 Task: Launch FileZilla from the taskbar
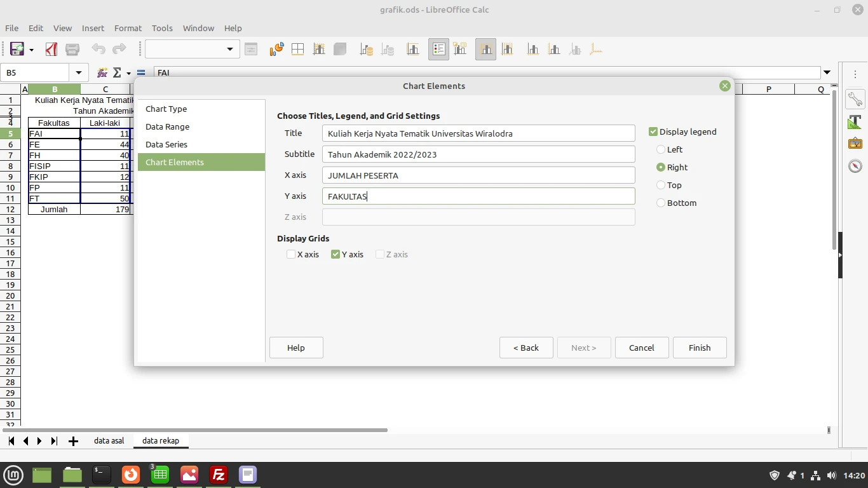click(219, 475)
